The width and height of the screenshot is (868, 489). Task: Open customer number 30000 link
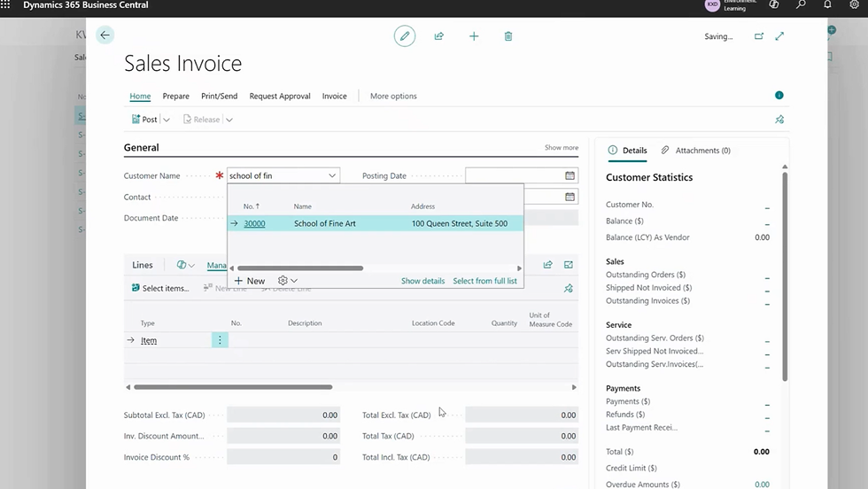[255, 223]
